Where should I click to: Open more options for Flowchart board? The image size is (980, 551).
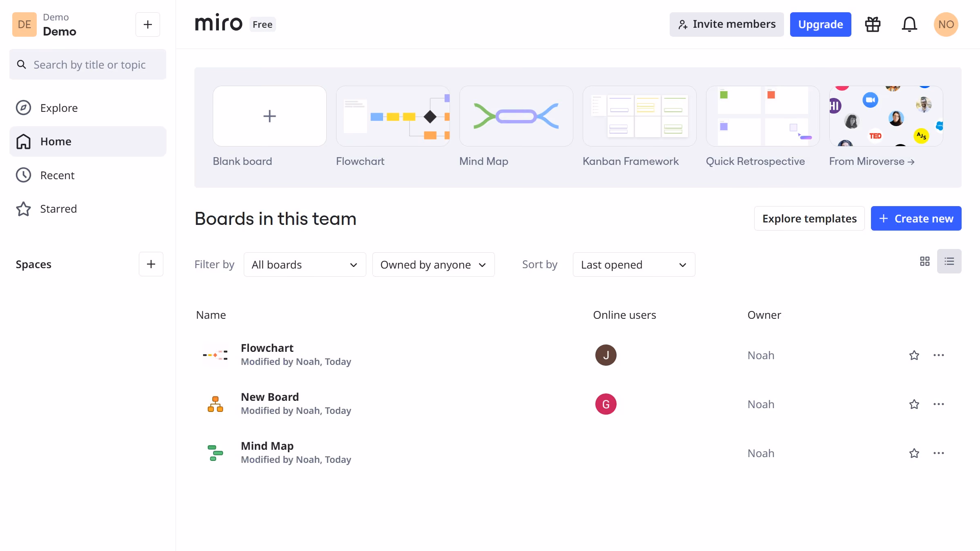pos(939,355)
